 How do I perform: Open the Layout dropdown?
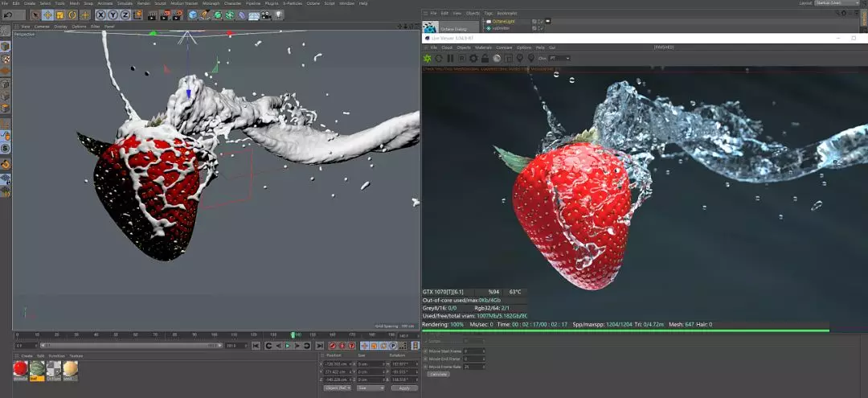837,3
